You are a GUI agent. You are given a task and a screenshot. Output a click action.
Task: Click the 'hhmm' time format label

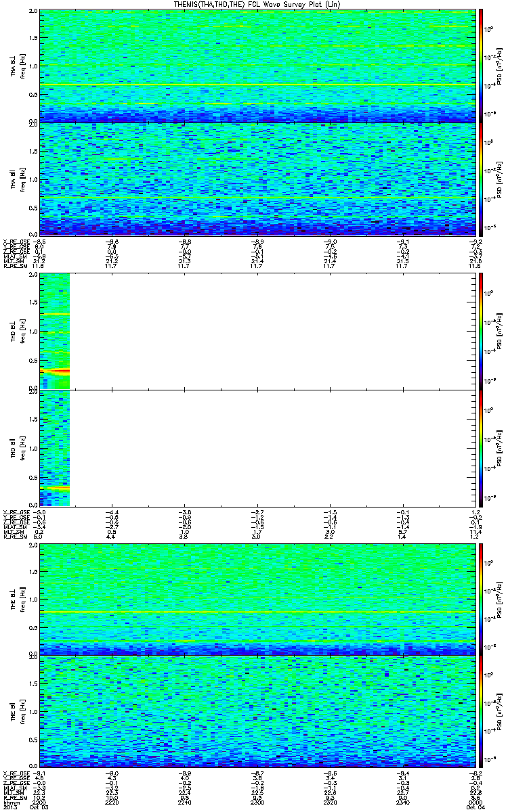[10, 801]
